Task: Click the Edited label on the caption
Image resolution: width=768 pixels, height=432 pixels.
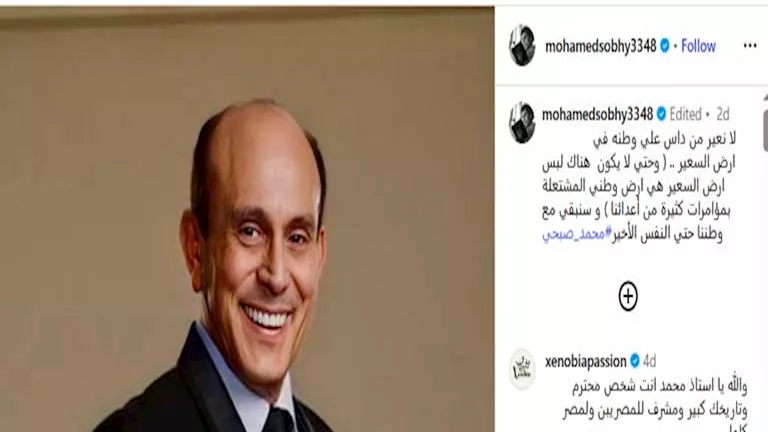Action: tap(686, 114)
